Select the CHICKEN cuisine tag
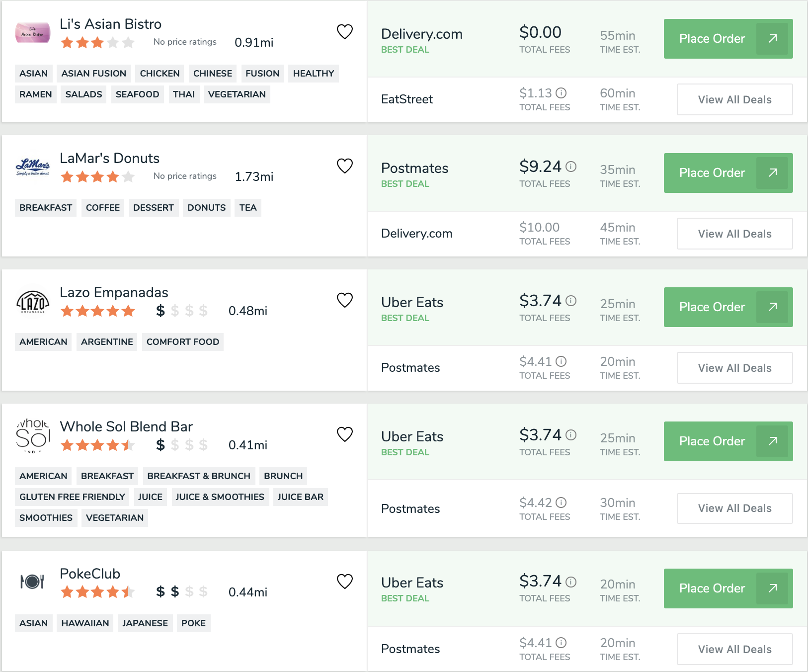 coord(160,74)
